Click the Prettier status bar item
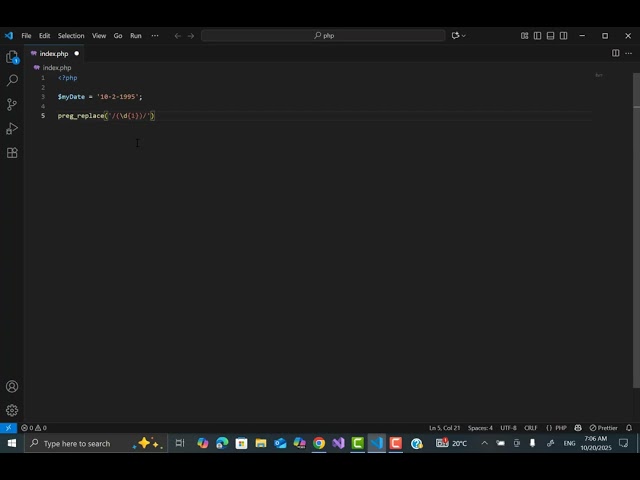This screenshot has height=480, width=640. [x=604, y=428]
